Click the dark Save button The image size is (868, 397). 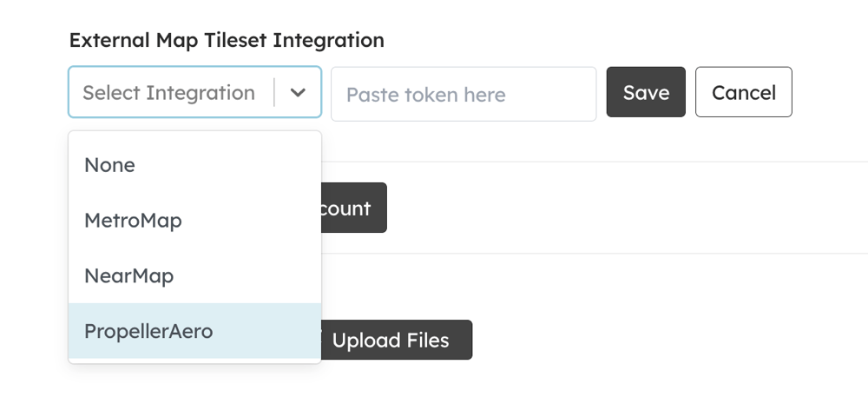click(646, 92)
